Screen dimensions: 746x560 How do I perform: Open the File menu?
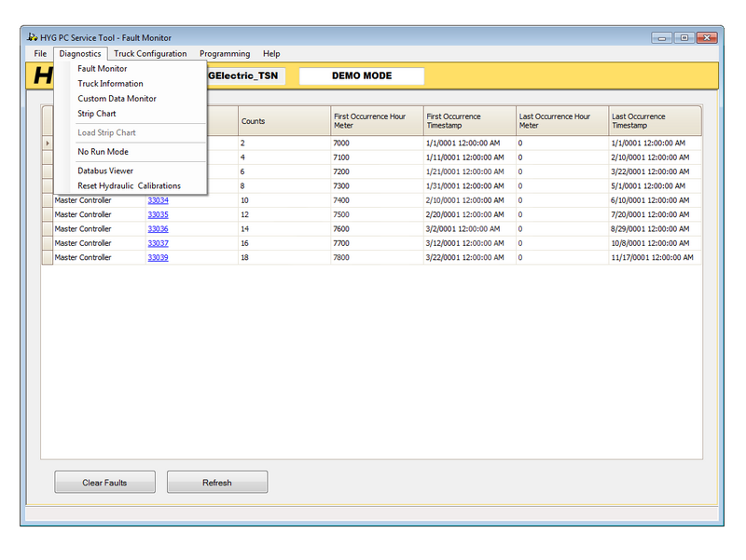coord(40,54)
